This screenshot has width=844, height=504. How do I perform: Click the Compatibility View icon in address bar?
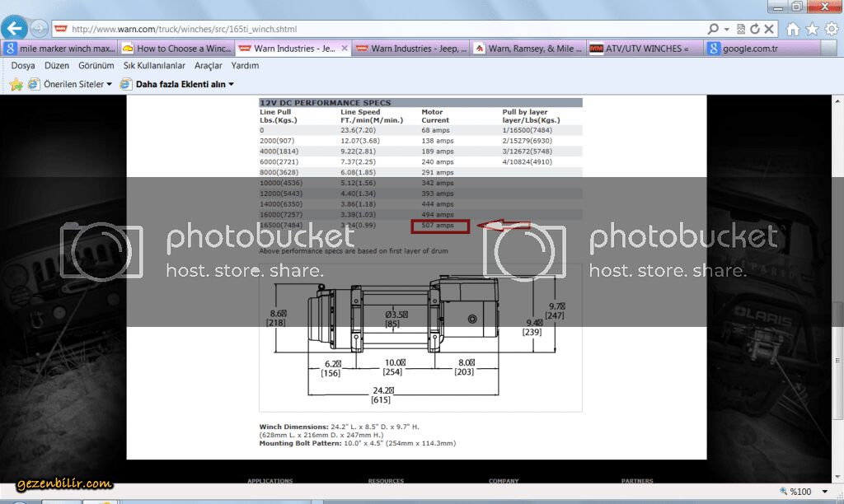741,29
